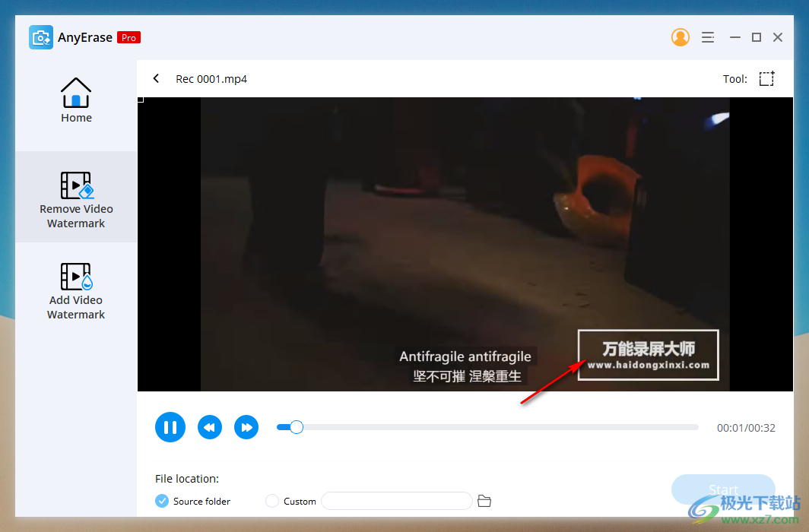Skip backward in the video

click(x=210, y=427)
